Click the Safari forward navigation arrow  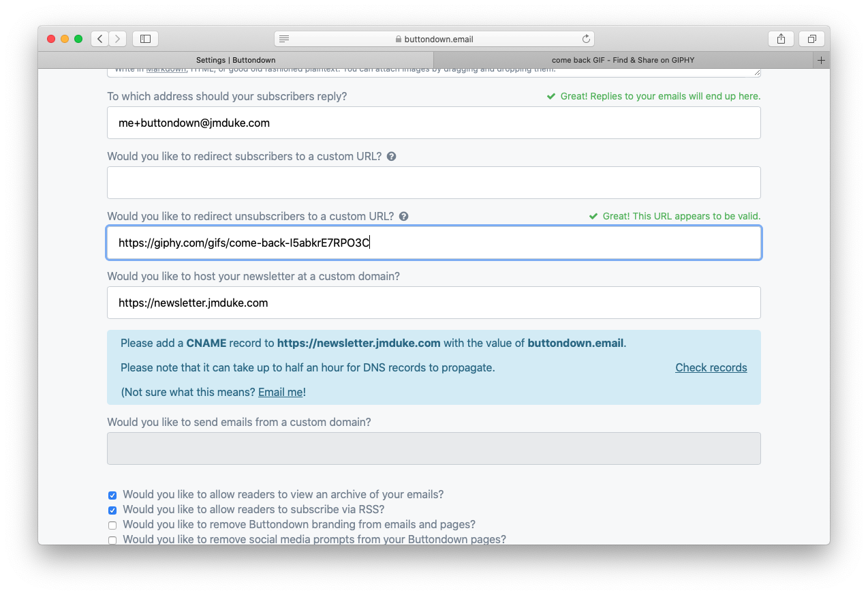(x=118, y=39)
